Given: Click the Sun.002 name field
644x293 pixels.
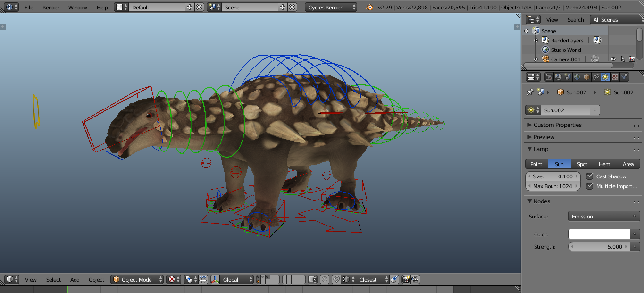Looking at the screenshot, I should pyautogui.click(x=565, y=110).
